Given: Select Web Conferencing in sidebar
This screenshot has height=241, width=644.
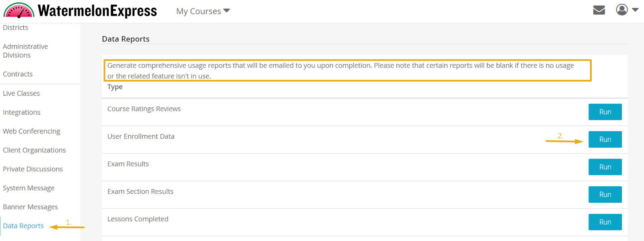Looking at the screenshot, I should tap(31, 131).
